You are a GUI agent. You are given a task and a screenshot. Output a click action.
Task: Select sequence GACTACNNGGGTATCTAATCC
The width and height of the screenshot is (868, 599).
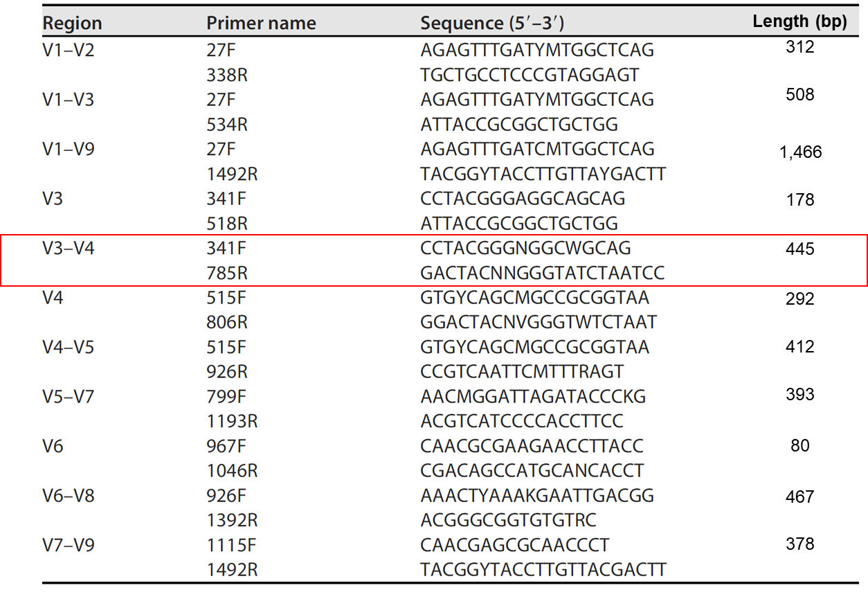pos(542,273)
